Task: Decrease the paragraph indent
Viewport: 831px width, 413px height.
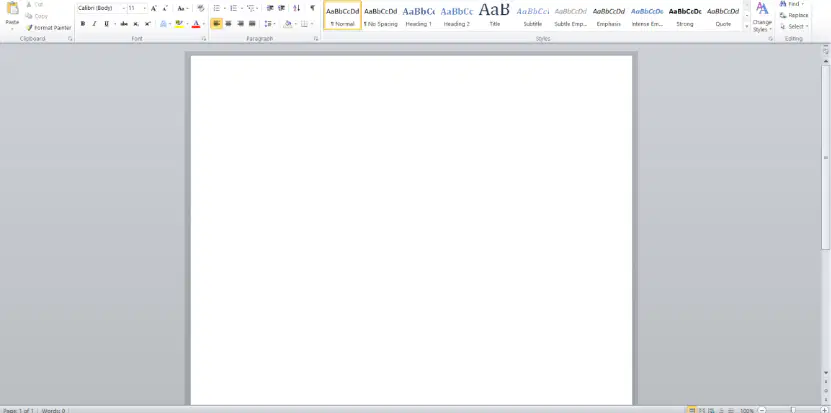Action: 270,8
